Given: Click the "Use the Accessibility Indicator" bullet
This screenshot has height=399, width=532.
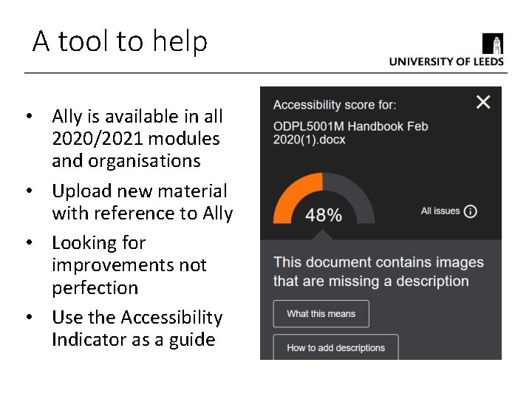Looking at the screenshot, I should click(x=137, y=328).
